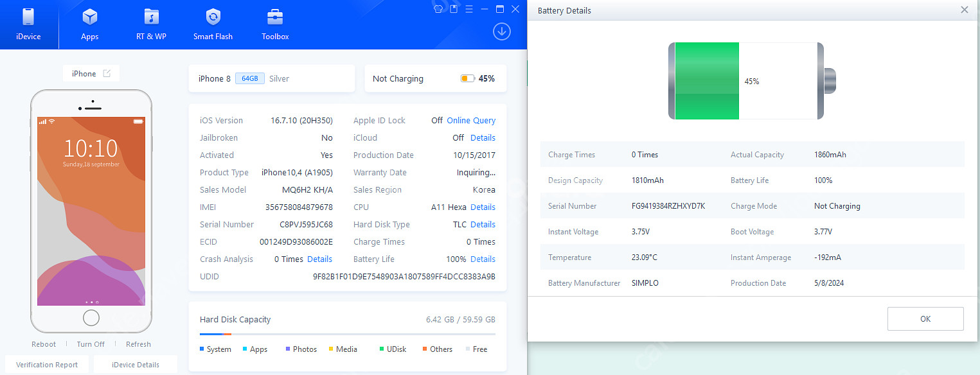Click the serial number C8PVJ595JC68

click(306, 224)
